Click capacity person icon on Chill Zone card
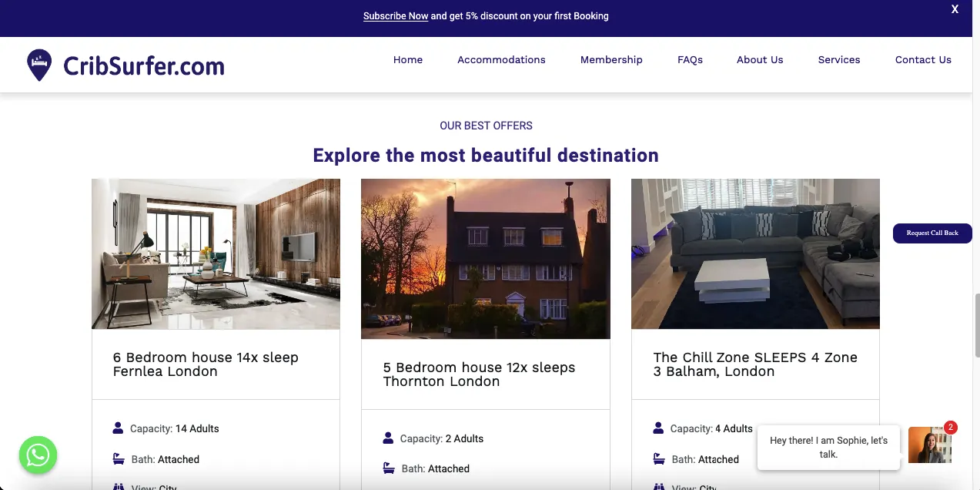Screen dimensions: 980x490 pyautogui.click(x=658, y=428)
